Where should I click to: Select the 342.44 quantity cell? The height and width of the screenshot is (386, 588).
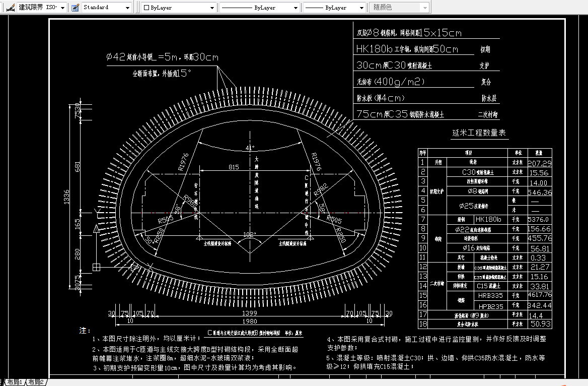[x=540, y=305]
